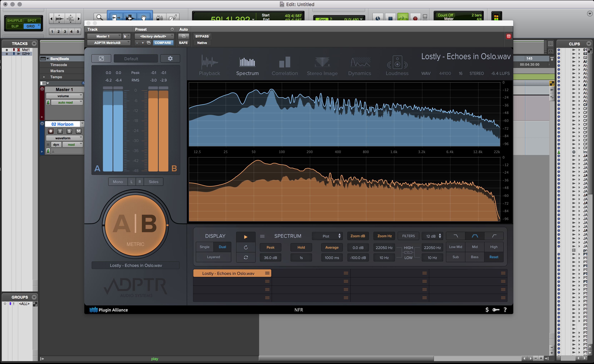Drag the Peak Hold level slider at 36.0 dB
This screenshot has height=364, width=594.
[270, 256]
